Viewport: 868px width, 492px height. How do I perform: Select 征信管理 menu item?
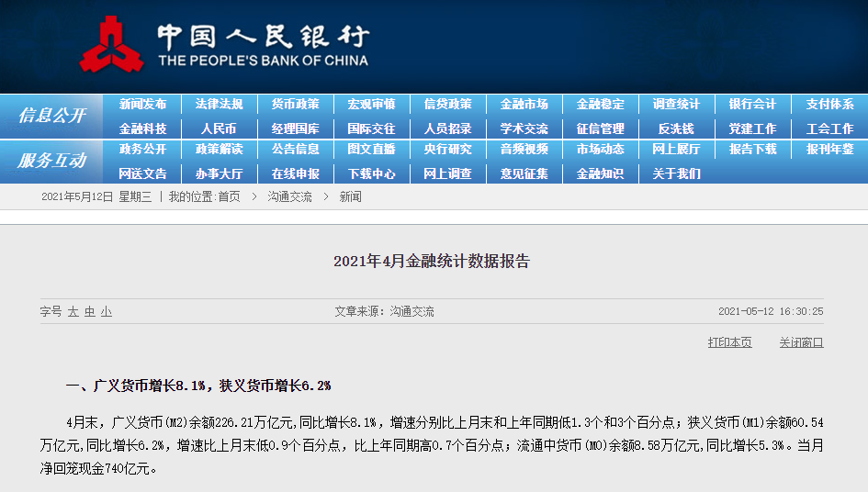coord(601,129)
